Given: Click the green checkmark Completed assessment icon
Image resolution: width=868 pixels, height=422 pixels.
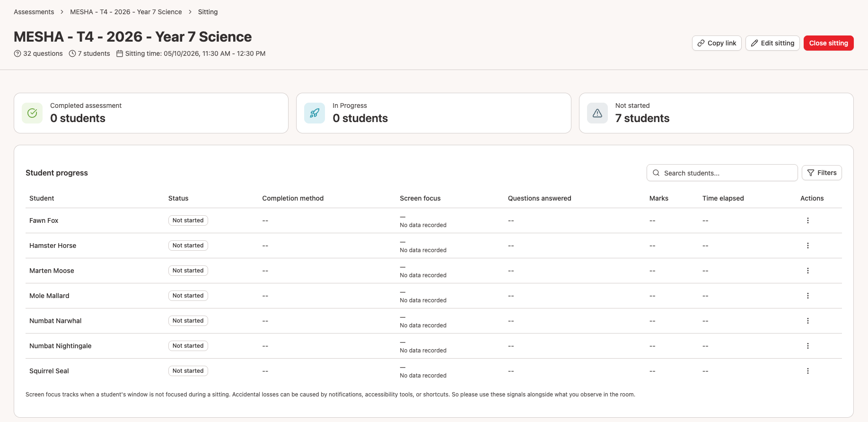Looking at the screenshot, I should click(32, 113).
